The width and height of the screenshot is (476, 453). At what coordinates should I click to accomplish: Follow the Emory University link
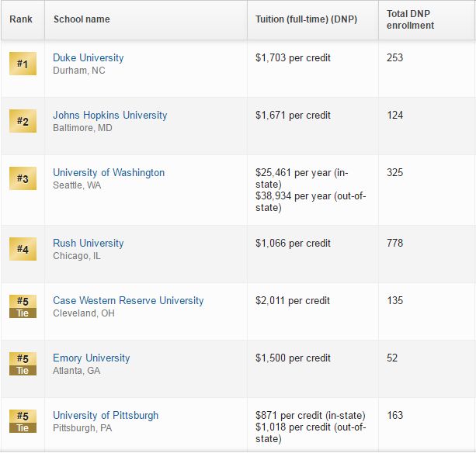coord(92,358)
